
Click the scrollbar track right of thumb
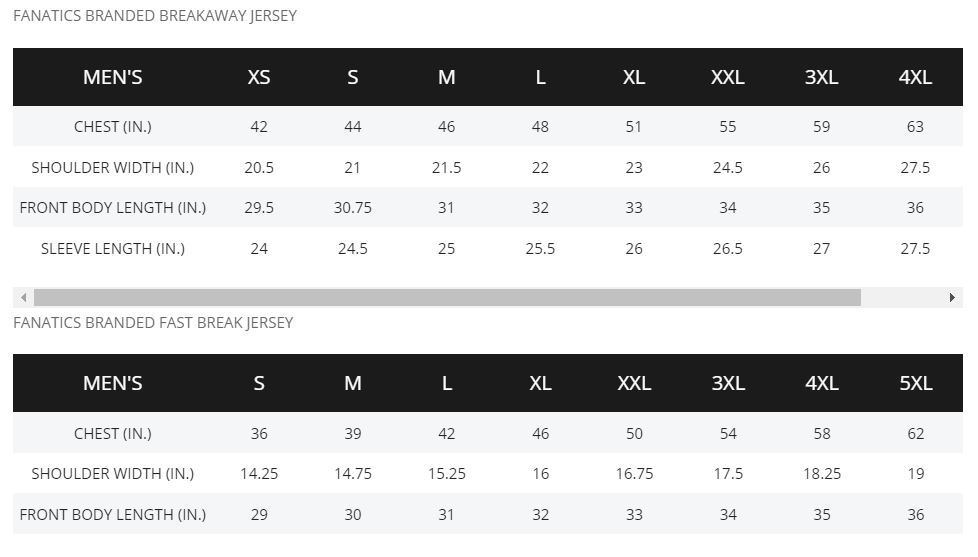[x=901, y=298]
